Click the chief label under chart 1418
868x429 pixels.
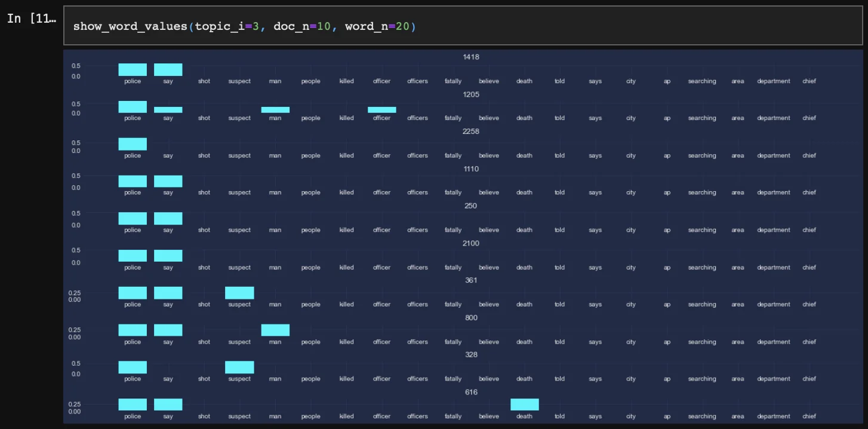pyautogui.click(x=809, y=81)
